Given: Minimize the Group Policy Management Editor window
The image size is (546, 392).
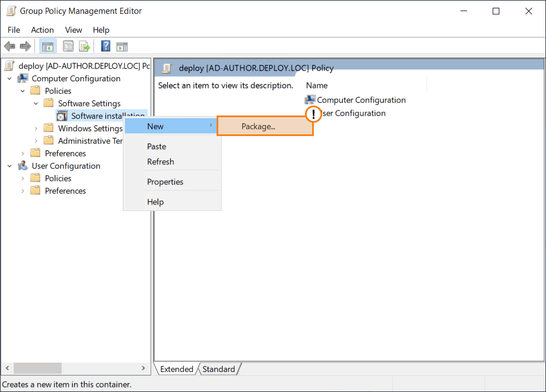Looking at the screenshot, I should click(463, 11).
